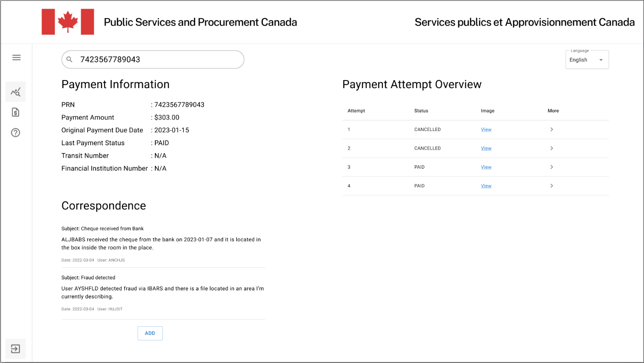Focus the PRN search field
This screenshot has height=363, width=644.
(x=153, y=59)
